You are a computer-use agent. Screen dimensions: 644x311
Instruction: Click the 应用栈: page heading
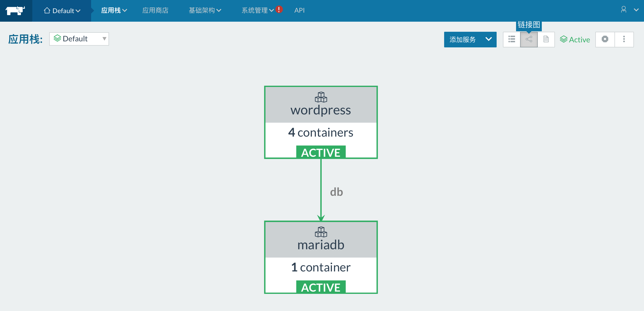pyautogui.click(x=25, y=39)
